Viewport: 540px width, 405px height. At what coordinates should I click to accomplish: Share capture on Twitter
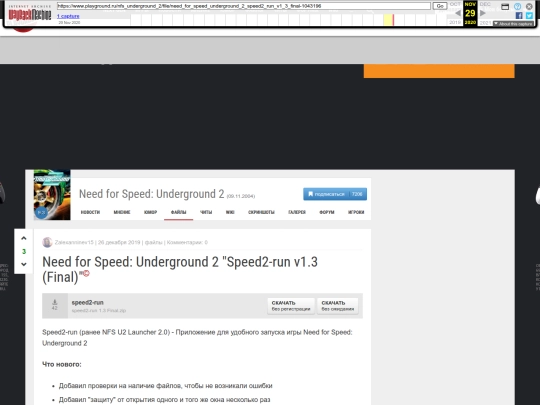(529, 15)
